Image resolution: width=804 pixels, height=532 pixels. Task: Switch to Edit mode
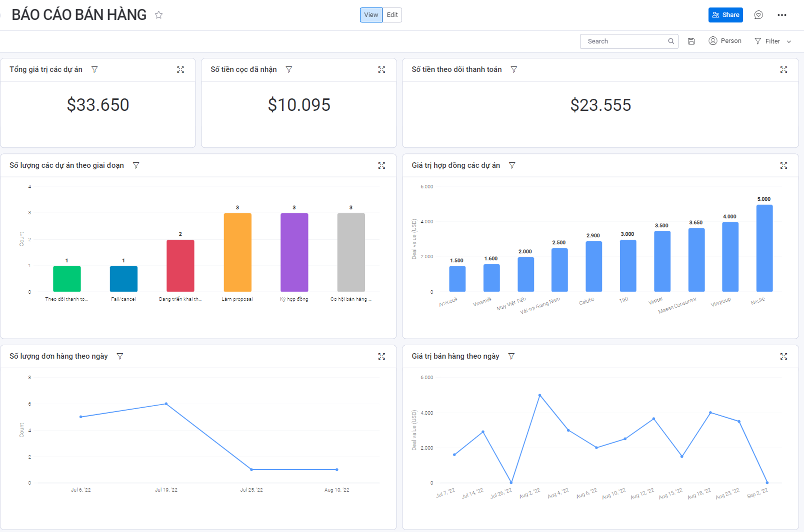coord(392,15)
